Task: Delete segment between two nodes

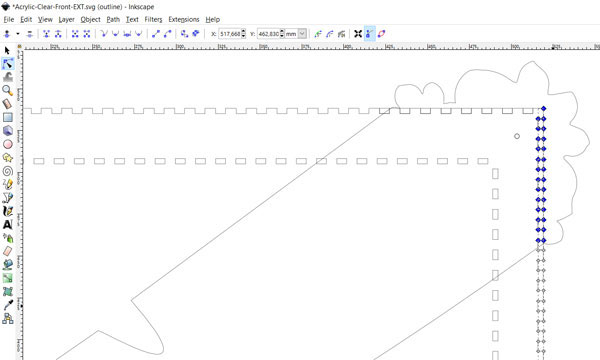Action: [87, 34]
